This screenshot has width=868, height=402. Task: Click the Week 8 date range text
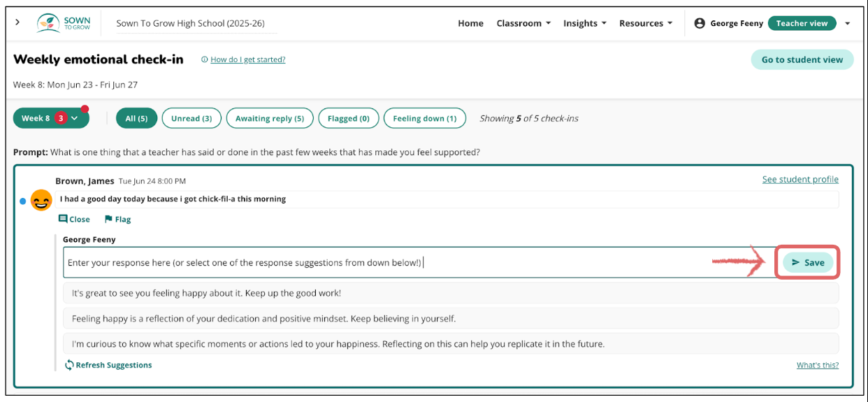[x=75, y=85]
